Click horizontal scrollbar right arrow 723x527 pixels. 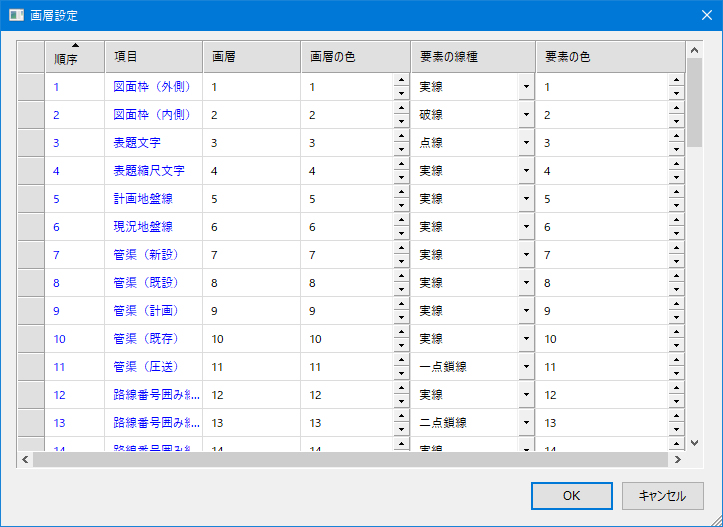[x=677, y=460]
